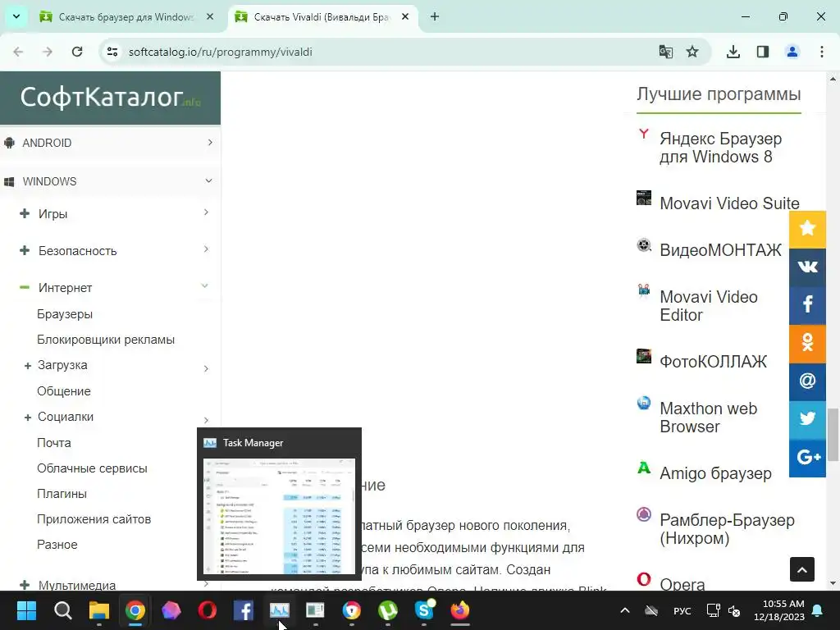Share page via Mail.ru @ button
This screenshot has height=630, width=840.
807,381
